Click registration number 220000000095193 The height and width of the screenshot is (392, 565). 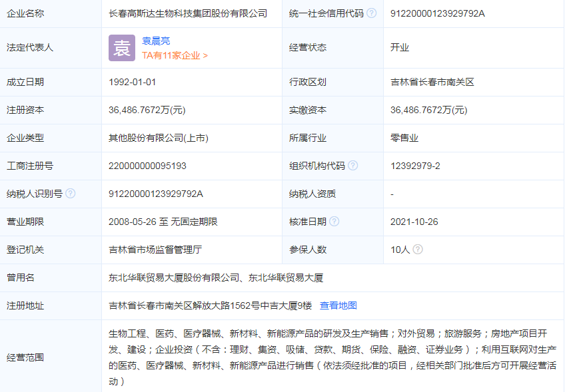coord(147,166)
